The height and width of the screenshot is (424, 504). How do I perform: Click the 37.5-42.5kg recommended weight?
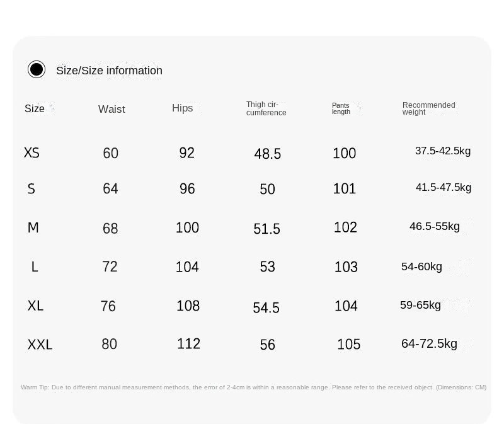(x=442, y=151)
